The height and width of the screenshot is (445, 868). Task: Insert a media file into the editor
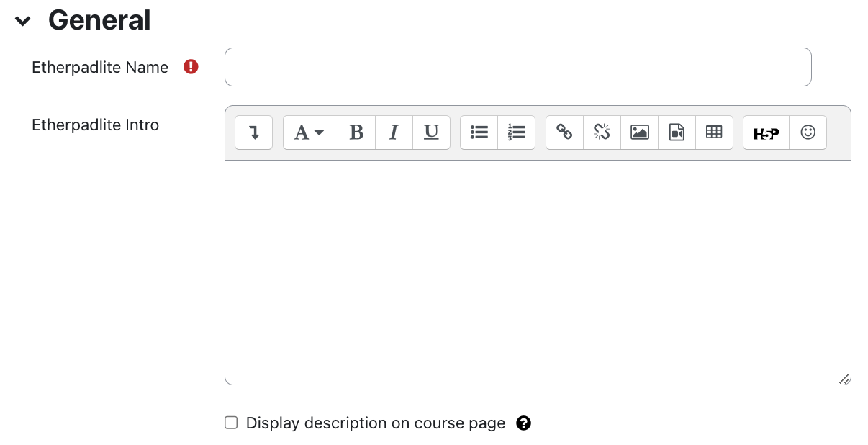coord(677,132)
